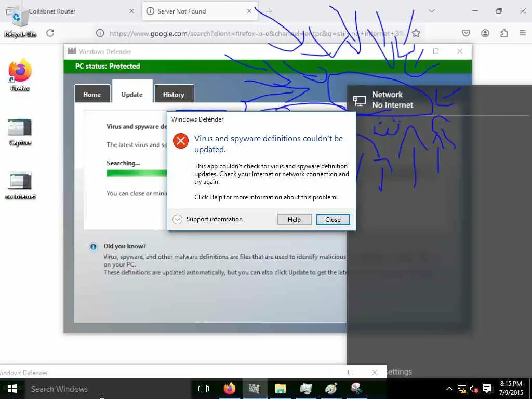Show hidden system tray icons
The image size is (532, 399).
click(449, 389)
